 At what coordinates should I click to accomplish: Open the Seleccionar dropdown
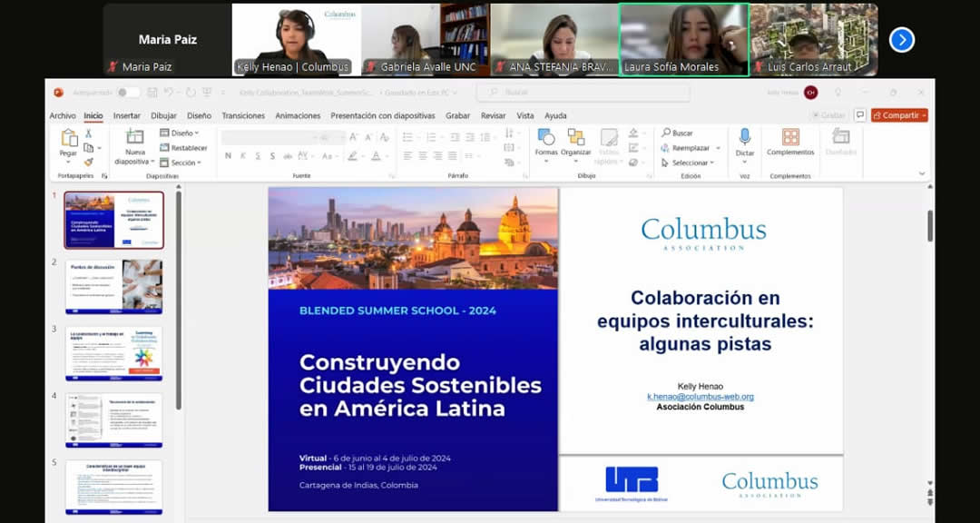pos(688,163)
